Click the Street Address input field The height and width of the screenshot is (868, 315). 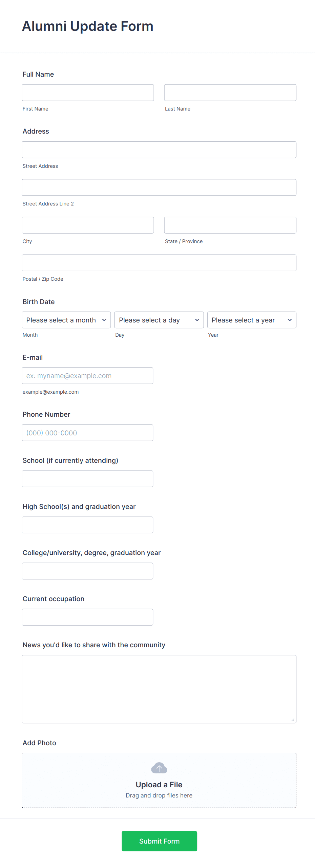tap(159, 149)
